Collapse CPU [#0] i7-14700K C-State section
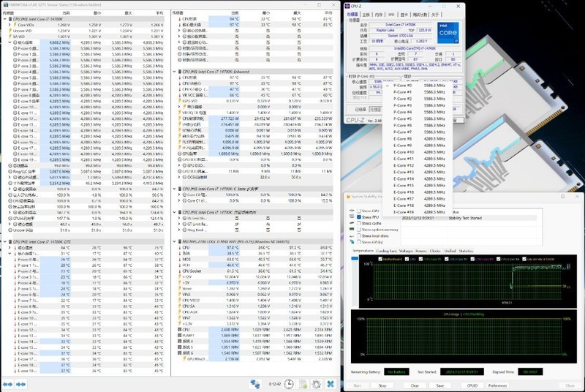 pyautogui.click(x=175, y=189)
